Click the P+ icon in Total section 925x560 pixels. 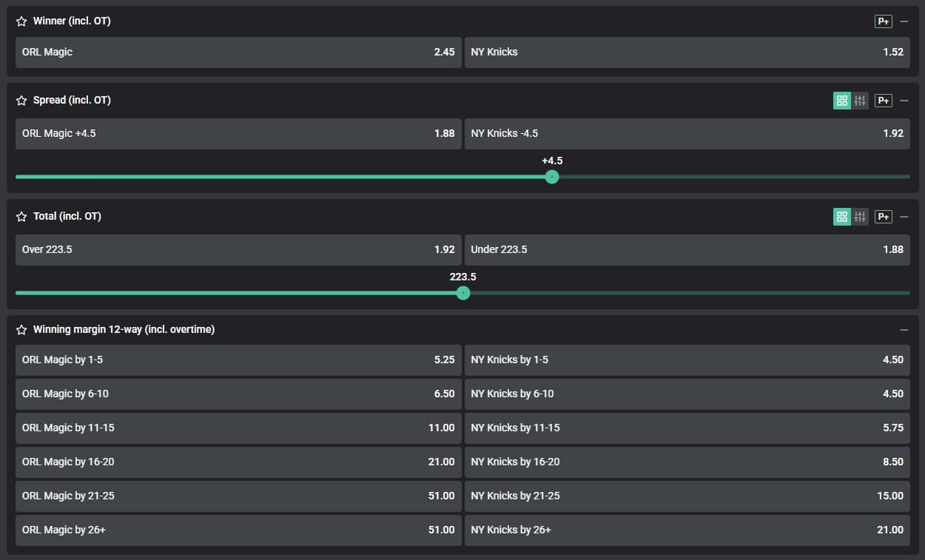[883, 217]
